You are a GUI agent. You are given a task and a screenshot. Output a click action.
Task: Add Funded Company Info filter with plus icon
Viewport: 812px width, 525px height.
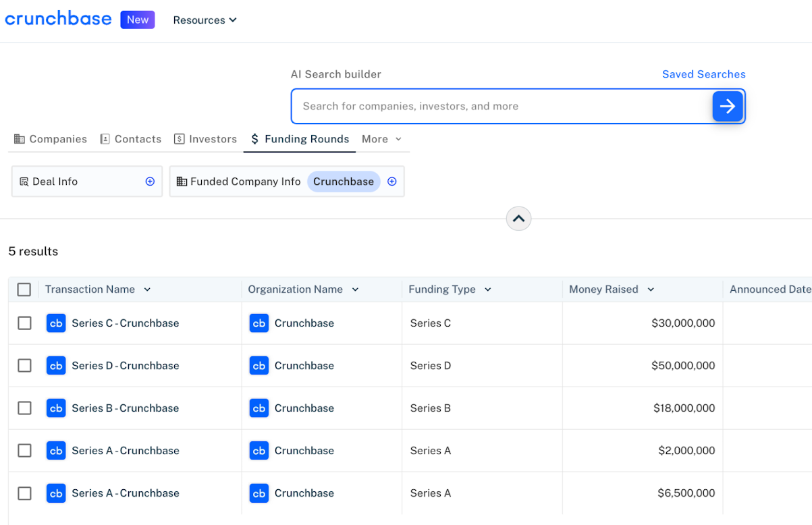coord(391,182)
